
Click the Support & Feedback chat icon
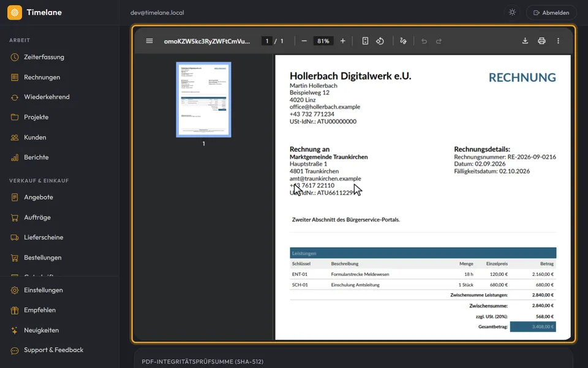[x=15, y=350]
